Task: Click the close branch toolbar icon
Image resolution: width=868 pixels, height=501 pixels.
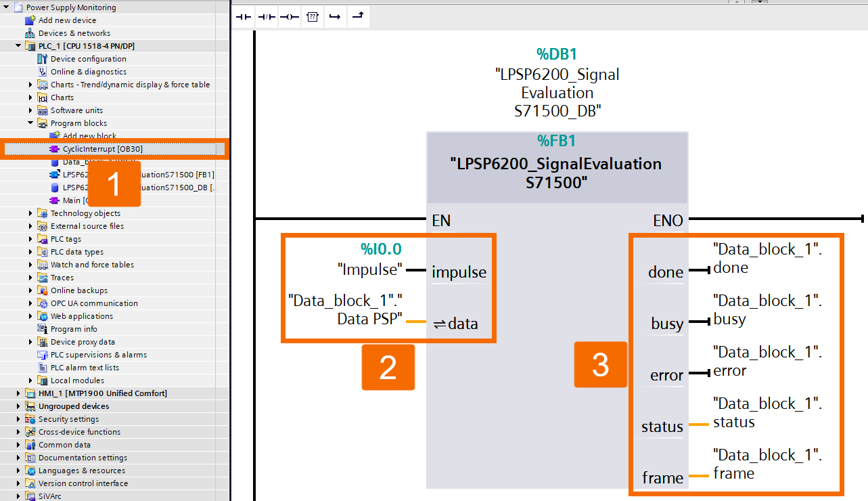Action: (x=357, y=17)
